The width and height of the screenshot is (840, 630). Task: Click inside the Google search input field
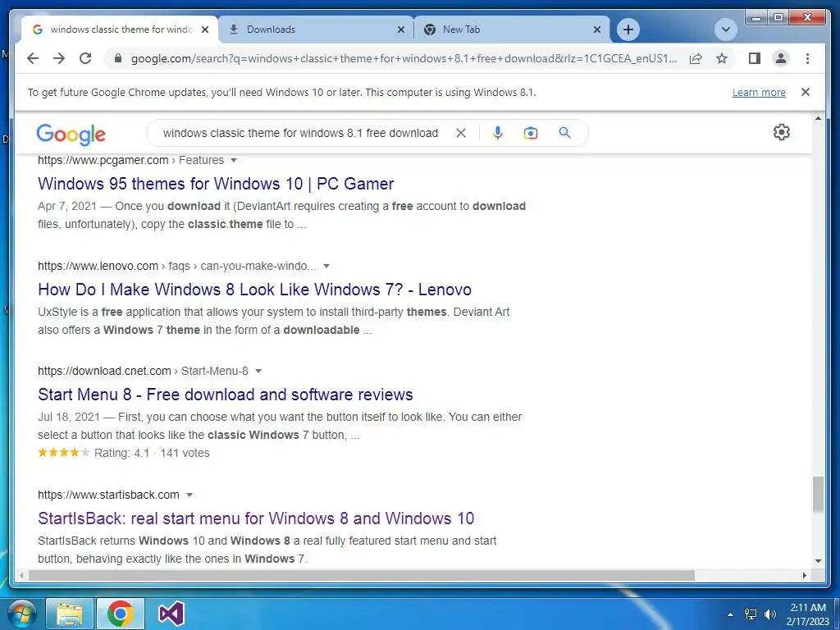point(300,133)
